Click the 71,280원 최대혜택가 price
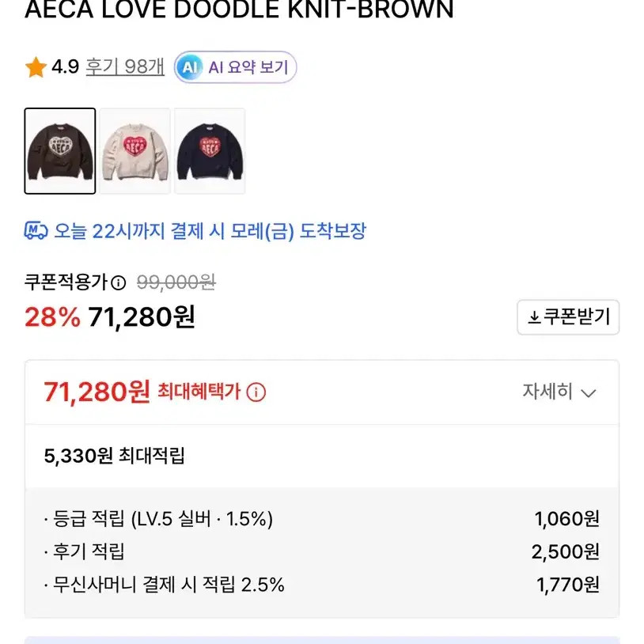This screenshot has width=644, height=644. pyautogui.click(x=97, y=391)
